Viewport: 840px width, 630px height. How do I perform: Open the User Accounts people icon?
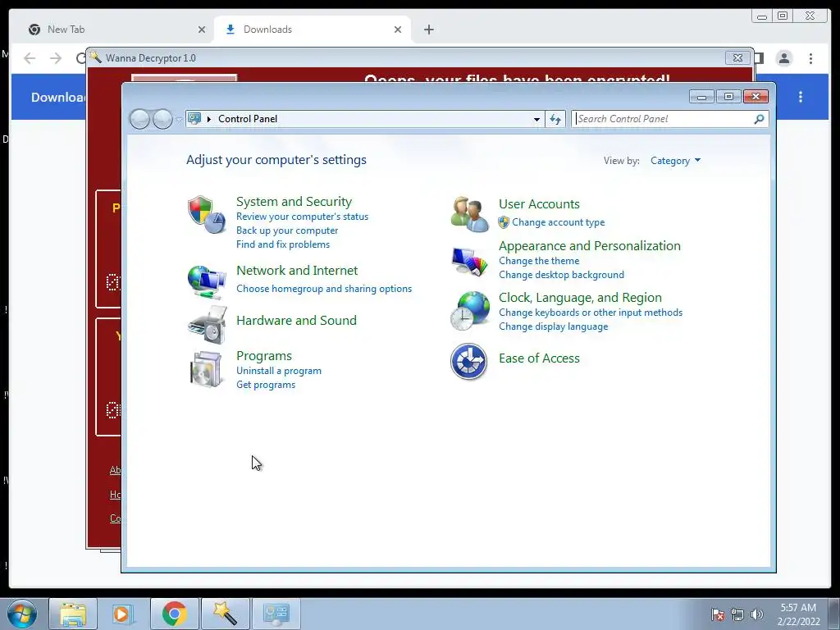[469, 214]
